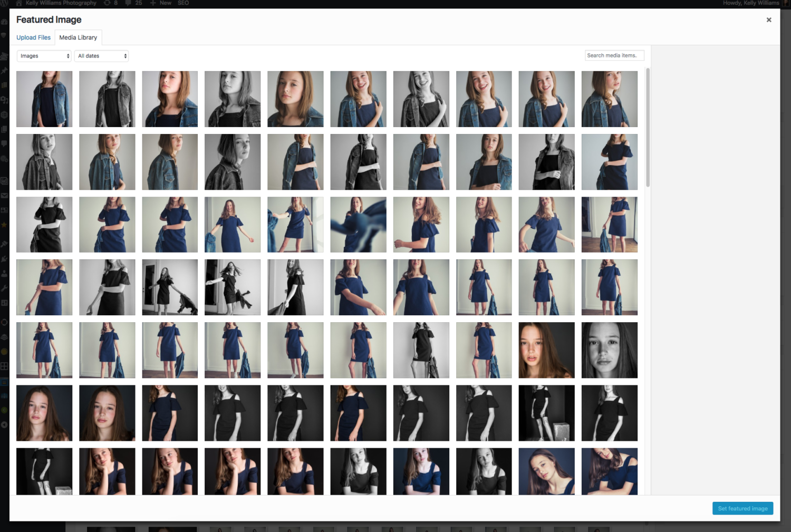This screenshot has width=791, height=532.
Task: Open the SEO menu in admin bar
Action: pyautogui.click(x=183, y=3)
